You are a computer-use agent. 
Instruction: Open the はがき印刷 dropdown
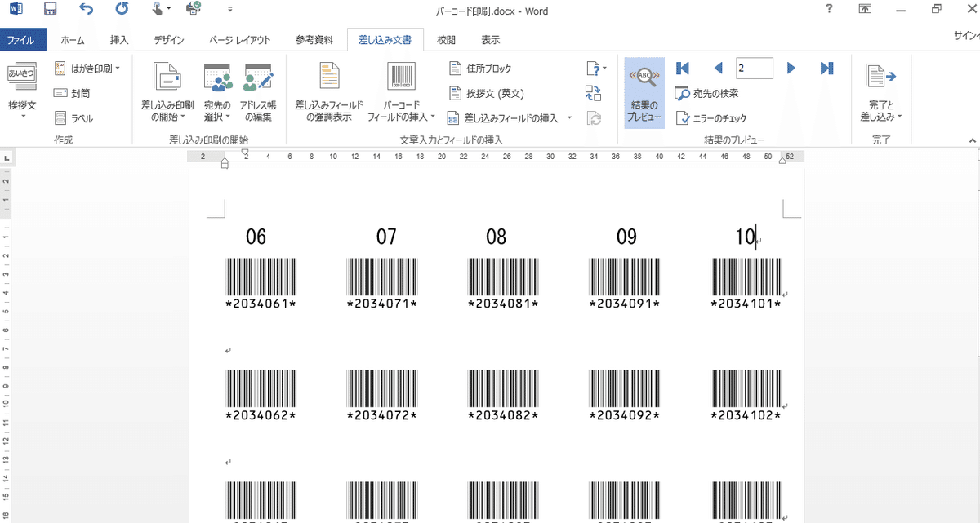(x=87, y=69)
